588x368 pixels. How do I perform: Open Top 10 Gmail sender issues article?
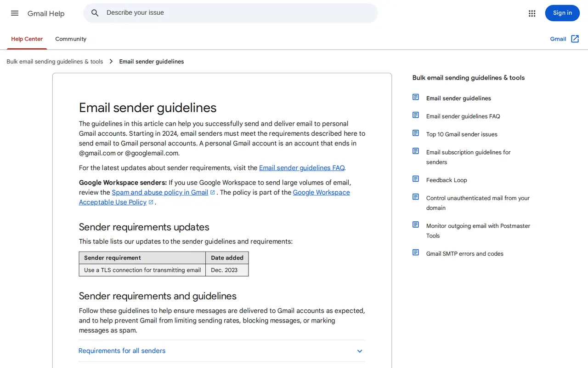pos(462,134)
